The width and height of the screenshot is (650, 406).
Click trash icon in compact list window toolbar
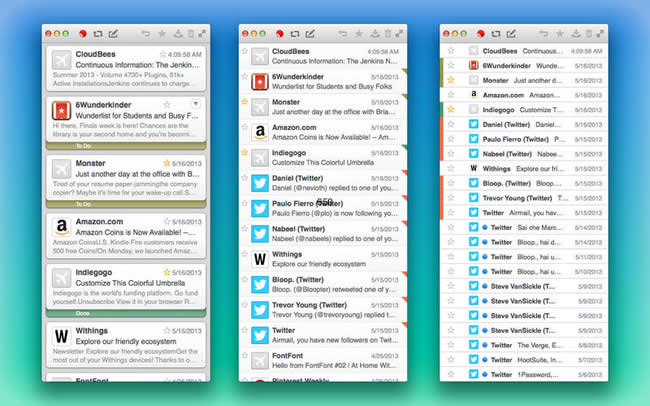pyautogui.click(x=589, y=34)
